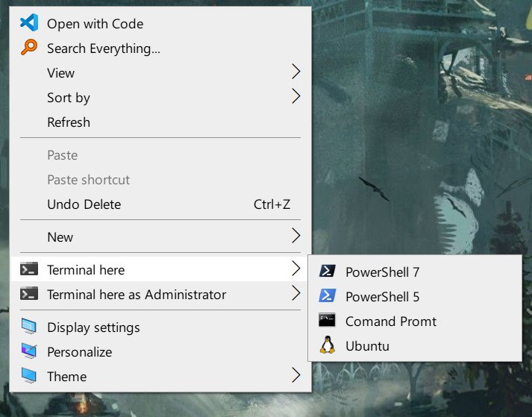
Task: Click the Visual Studio Code icon
Action: (29, 22)
